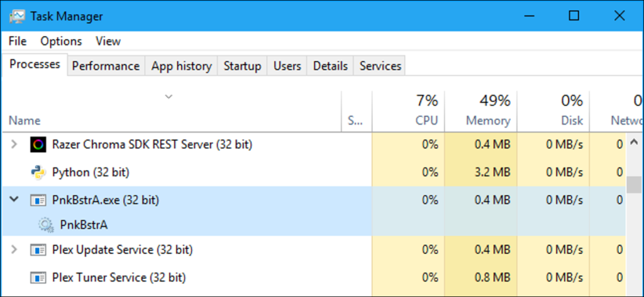Open the Options menu
The image size is (644, 297).
[x=61, y=41]
